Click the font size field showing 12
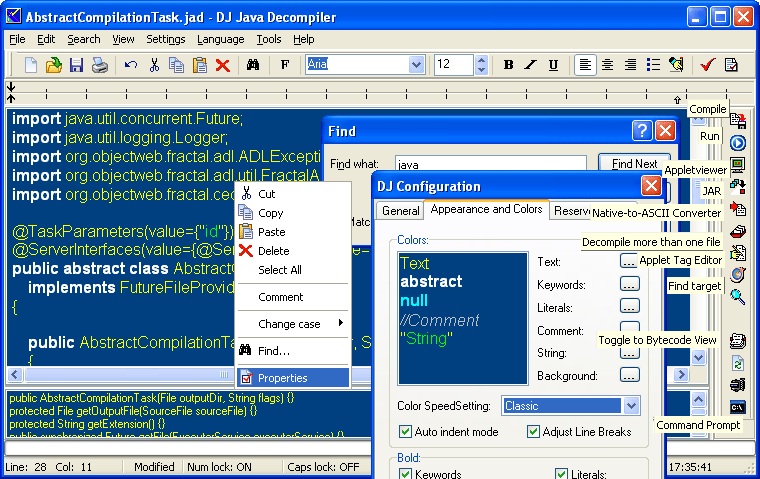 tap(454, 64)
